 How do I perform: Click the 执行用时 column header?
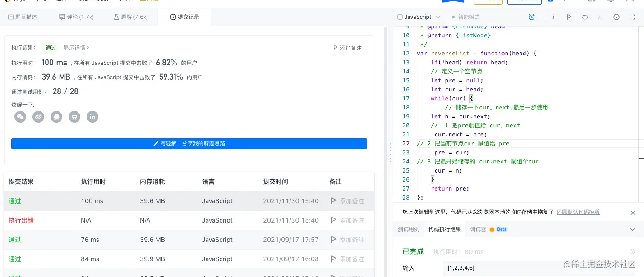click(x=93, y=182)
